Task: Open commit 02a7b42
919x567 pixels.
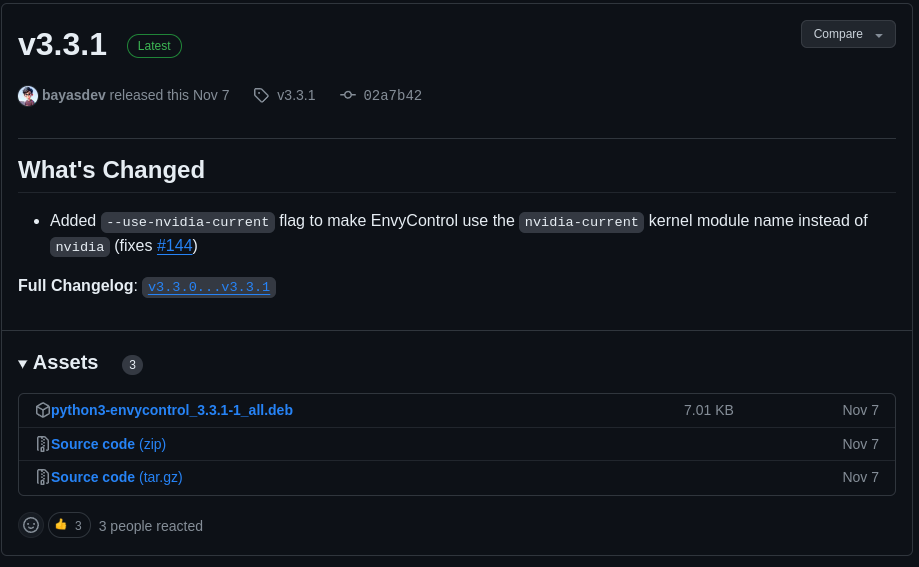Action: pos(392,96)
